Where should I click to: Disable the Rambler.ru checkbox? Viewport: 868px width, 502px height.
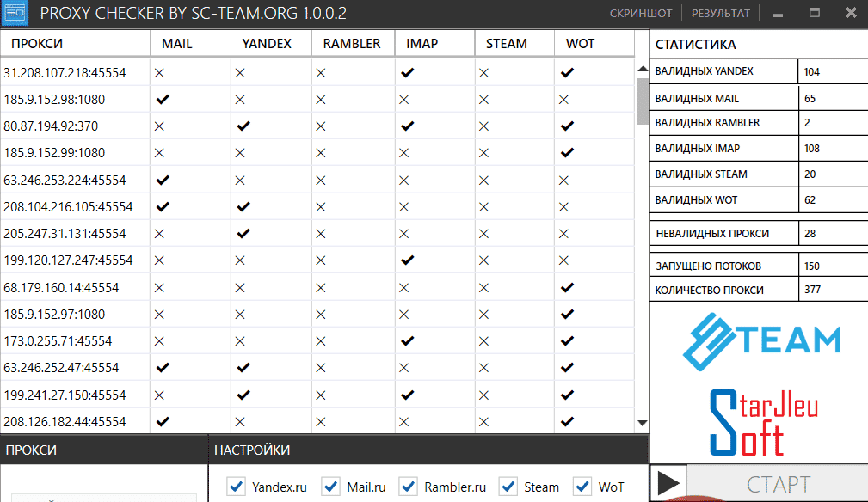point(409,487)
